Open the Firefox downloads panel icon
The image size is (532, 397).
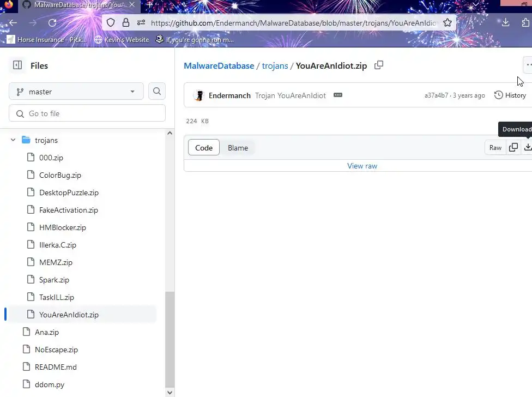coord(505,23)
